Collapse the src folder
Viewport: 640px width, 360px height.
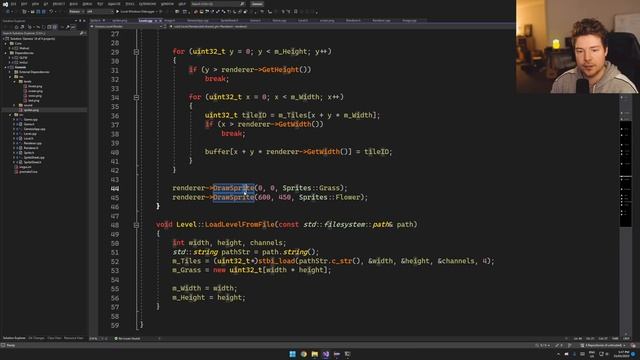click(x=11, y=115)
